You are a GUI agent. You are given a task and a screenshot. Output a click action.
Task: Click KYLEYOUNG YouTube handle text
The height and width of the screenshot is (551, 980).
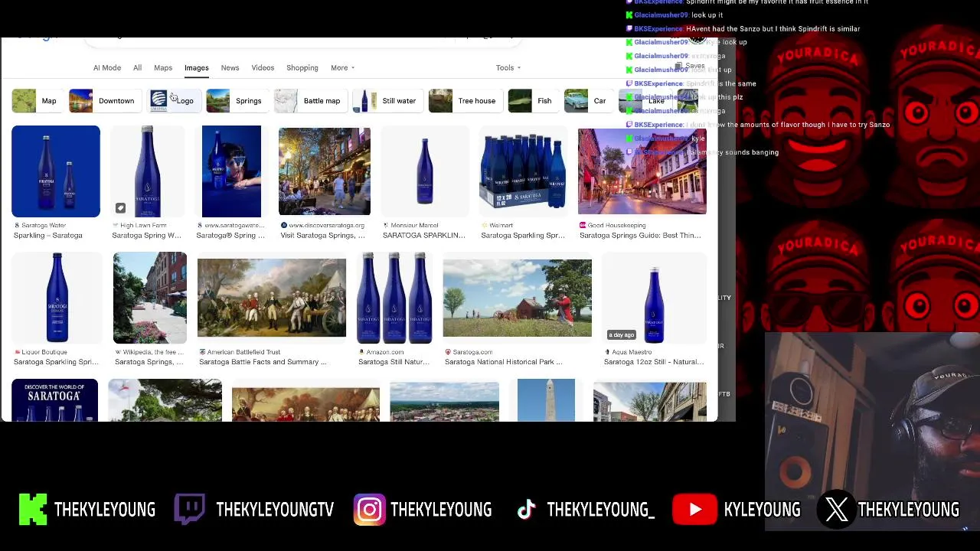pos(762,510)
